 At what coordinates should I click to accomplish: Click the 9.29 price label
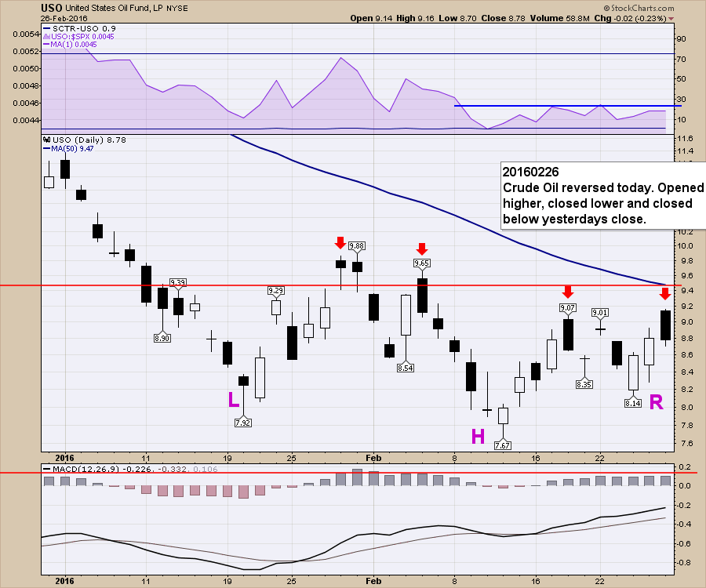[275, 291]
